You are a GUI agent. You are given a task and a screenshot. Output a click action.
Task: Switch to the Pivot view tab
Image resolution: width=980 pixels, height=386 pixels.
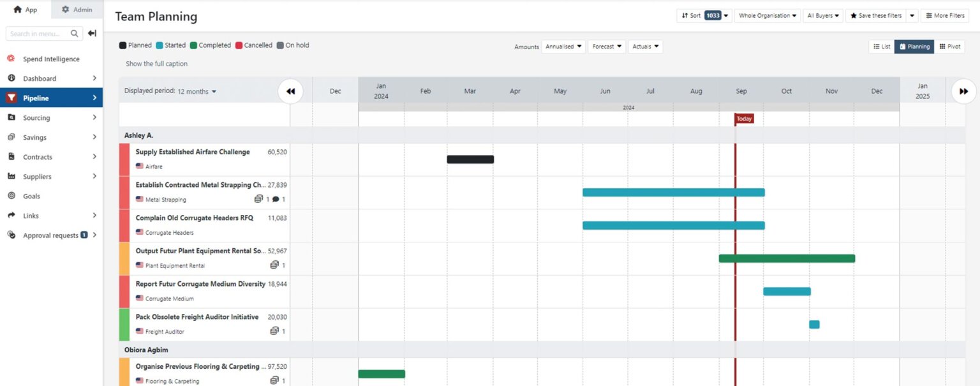pos(950,46)
